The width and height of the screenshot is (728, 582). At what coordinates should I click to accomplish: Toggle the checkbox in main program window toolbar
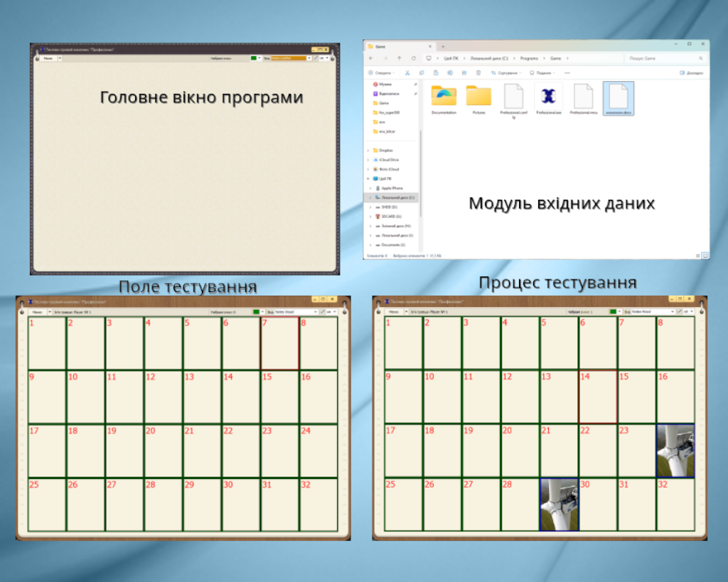tap(316, 58)
